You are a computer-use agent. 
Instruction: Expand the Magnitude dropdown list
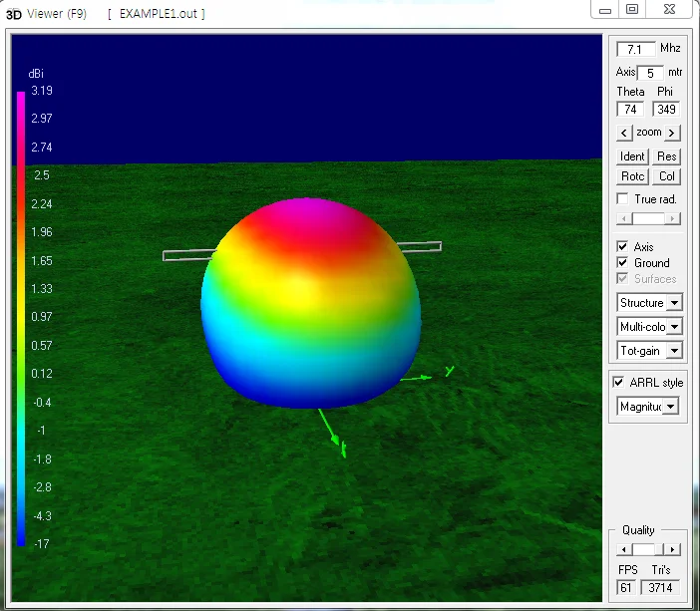[x=670, y=407]
